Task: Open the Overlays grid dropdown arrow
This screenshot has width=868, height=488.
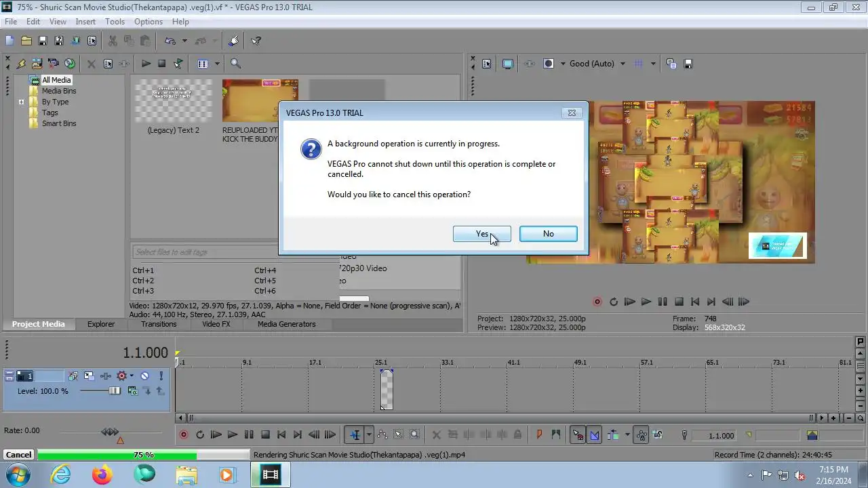Action: tap(653, 64)
